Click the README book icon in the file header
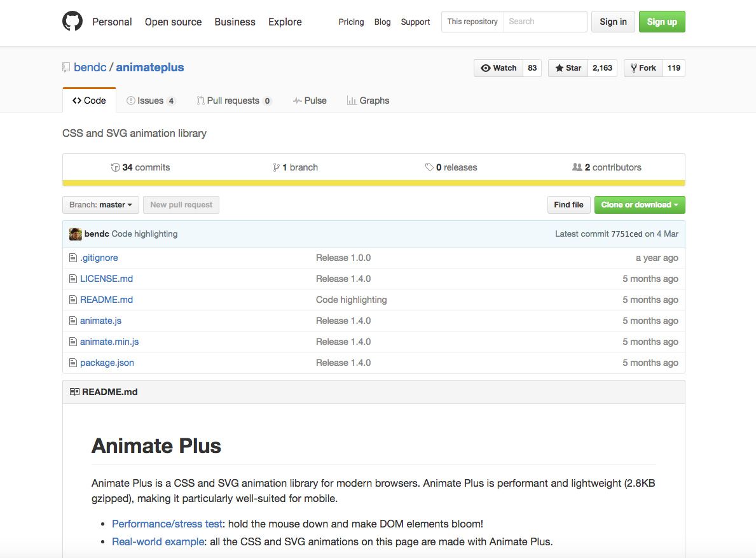 pos(74,391)
